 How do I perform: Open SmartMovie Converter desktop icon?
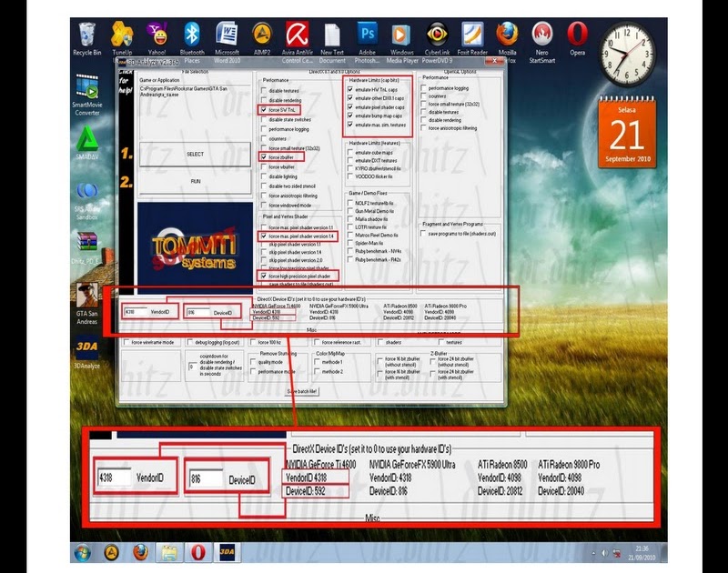(86, 95)
